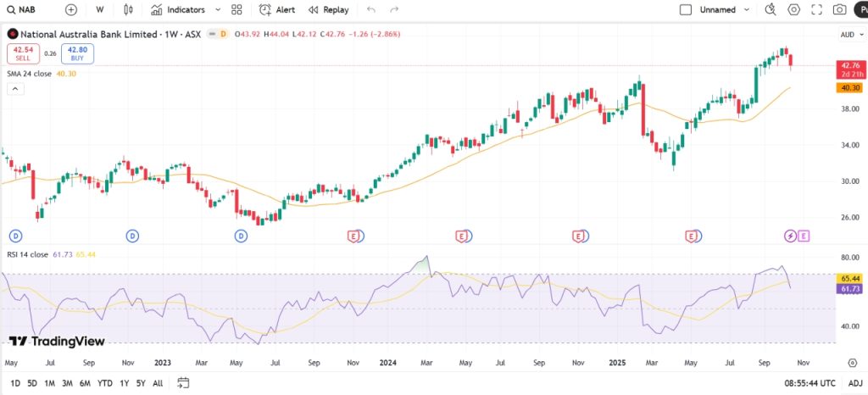Open the AUD currency dropdown
Viewport: 868px width, 395px height.
[850, 35]
